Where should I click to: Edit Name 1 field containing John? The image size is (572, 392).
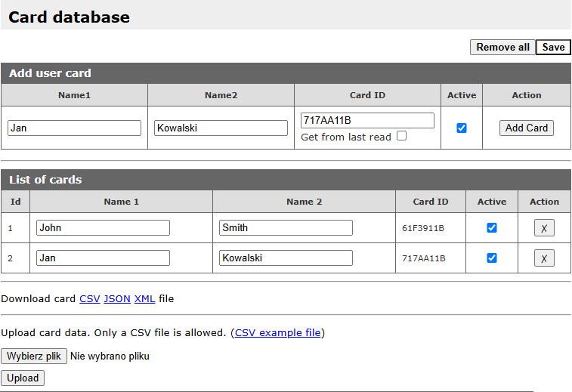click(x=103, y=228)
